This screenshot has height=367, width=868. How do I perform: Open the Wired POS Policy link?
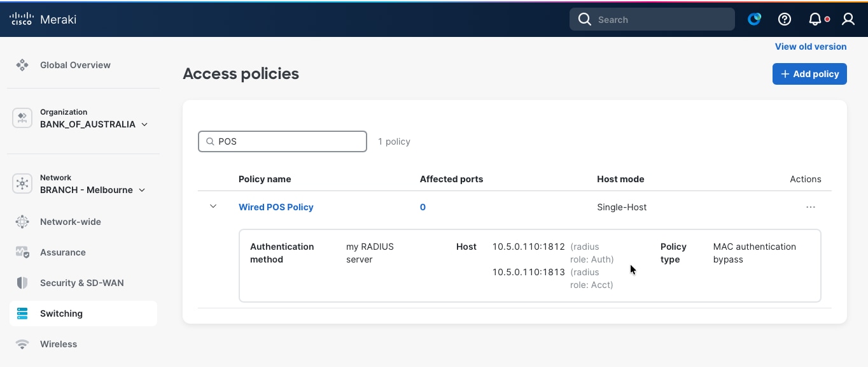[x=276, y=206]
